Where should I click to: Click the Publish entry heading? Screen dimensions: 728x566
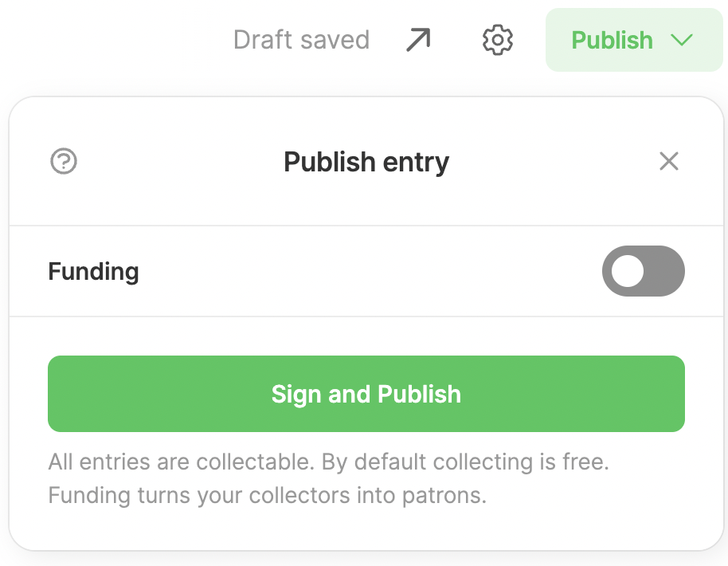(x=366, y=162)
